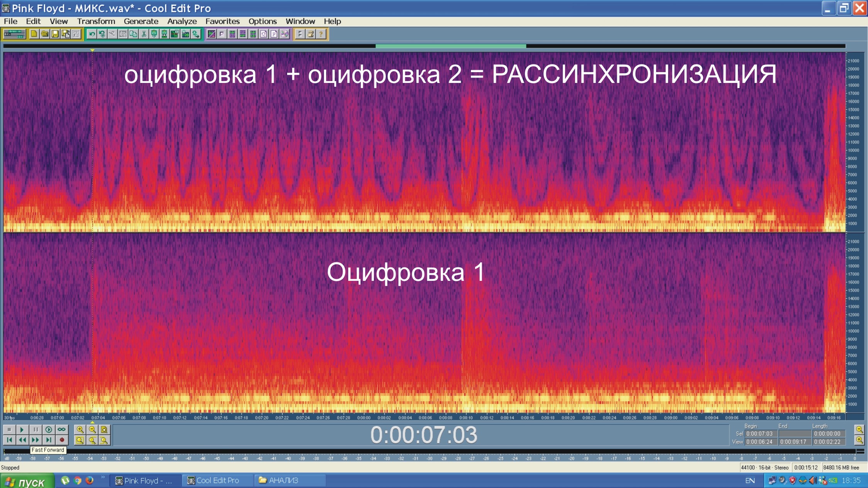Screen dimensions: 868x488
Task: Switch to the Pink Floyd taskbar window
Action: click(x=145, y=481)
